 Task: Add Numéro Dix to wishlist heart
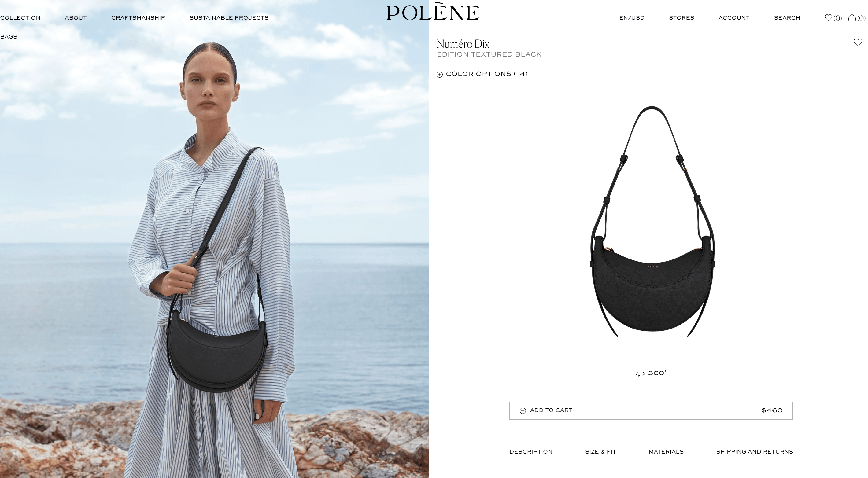click(858, 42)
